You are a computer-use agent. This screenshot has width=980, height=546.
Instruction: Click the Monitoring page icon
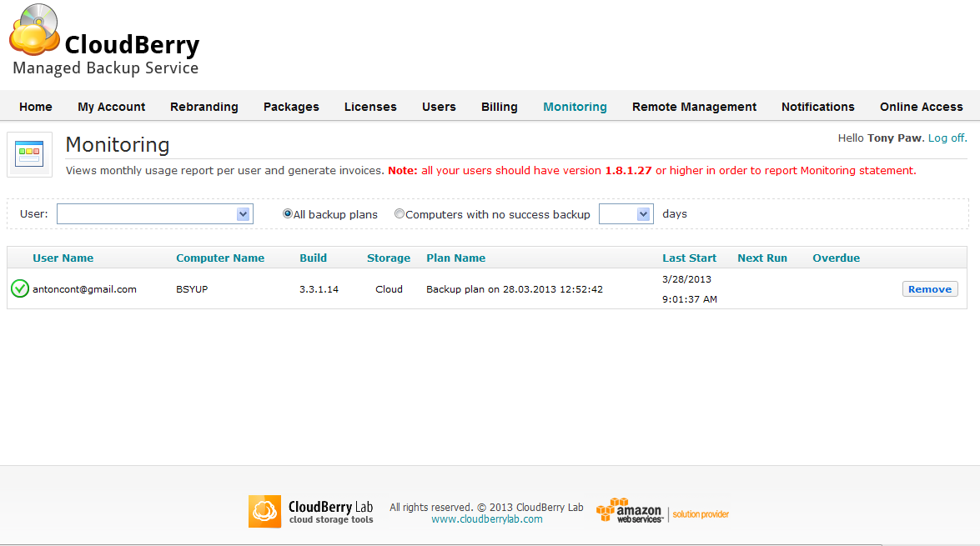coord(29,154)
